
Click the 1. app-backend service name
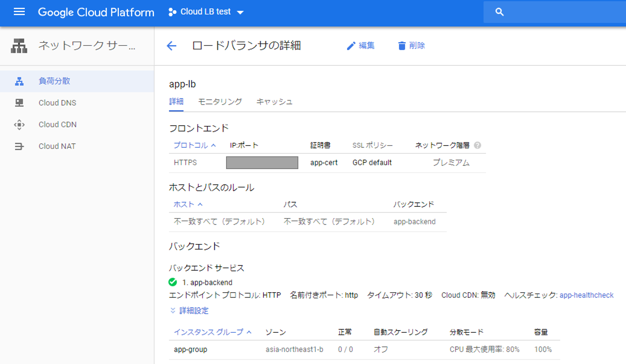tap(207, 283)
